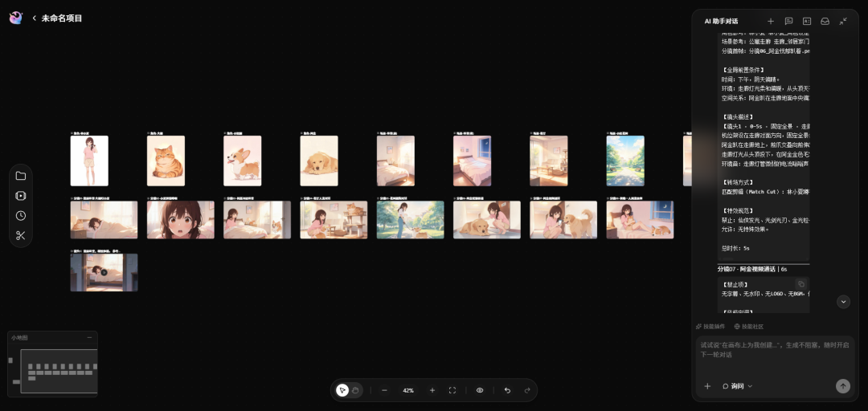Click the minimap viewport area

(x=59, y=371)
